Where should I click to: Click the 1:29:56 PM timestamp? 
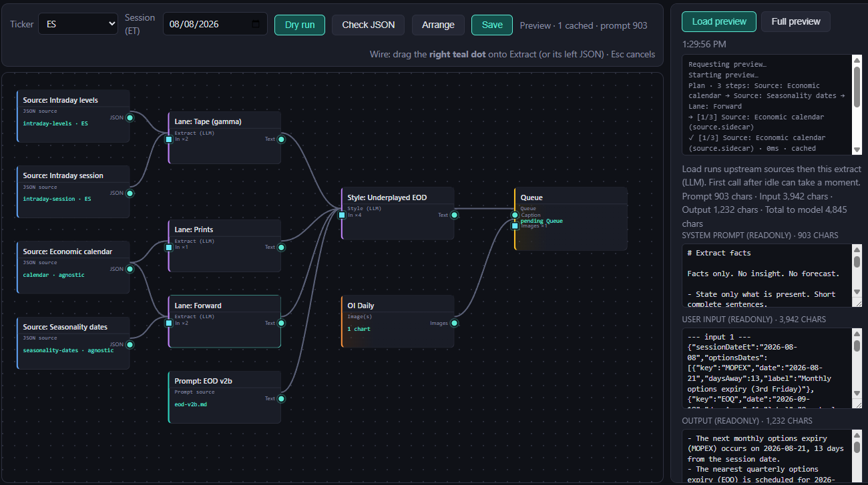pos(704,44)
